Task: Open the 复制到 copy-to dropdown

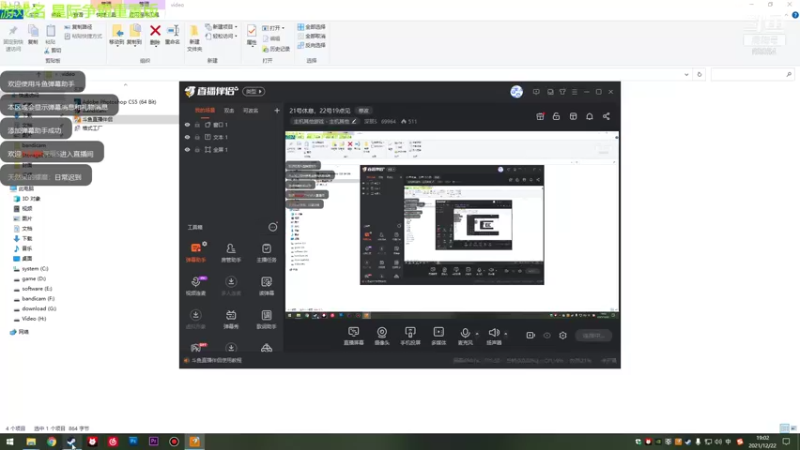Action: click(x=134, y=35)
